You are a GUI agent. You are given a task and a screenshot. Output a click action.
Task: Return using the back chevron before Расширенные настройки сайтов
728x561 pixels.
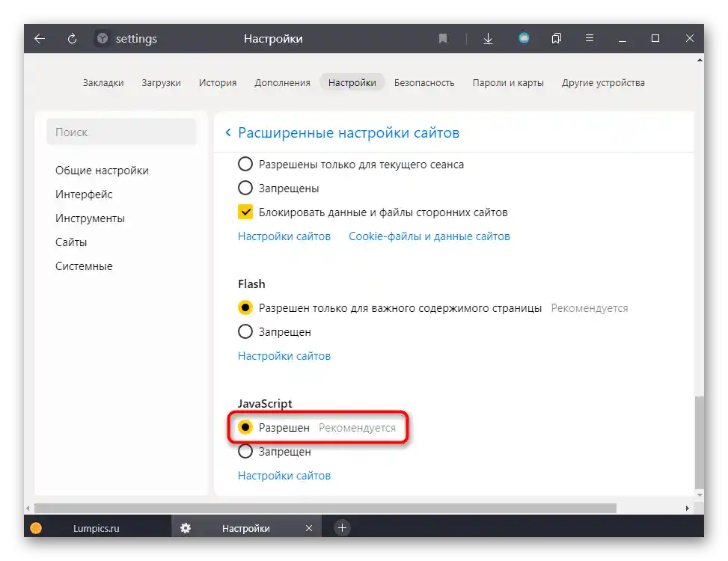(x=228, y=132)
